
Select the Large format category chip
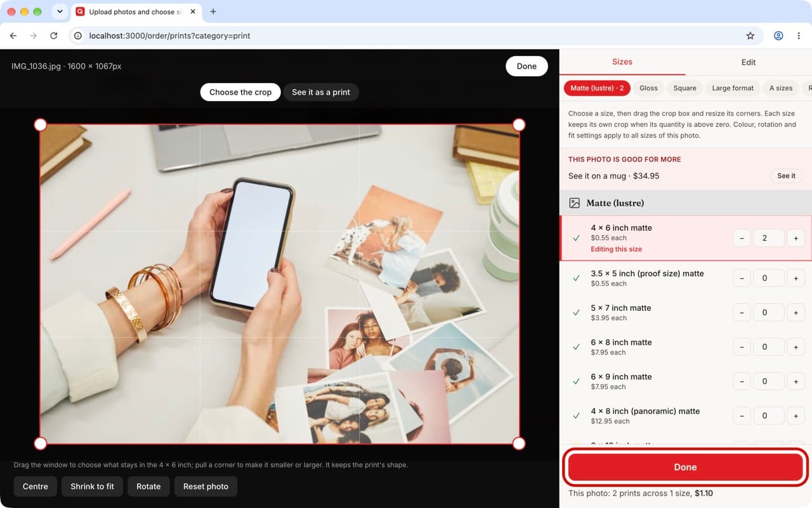[733, 88]
